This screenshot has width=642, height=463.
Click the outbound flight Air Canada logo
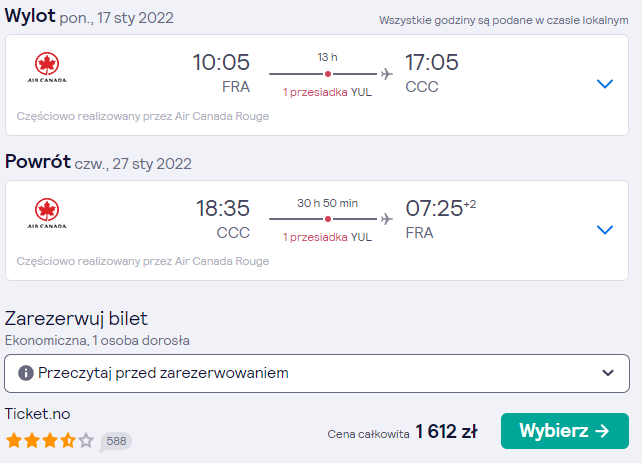[x=47, y=68]
